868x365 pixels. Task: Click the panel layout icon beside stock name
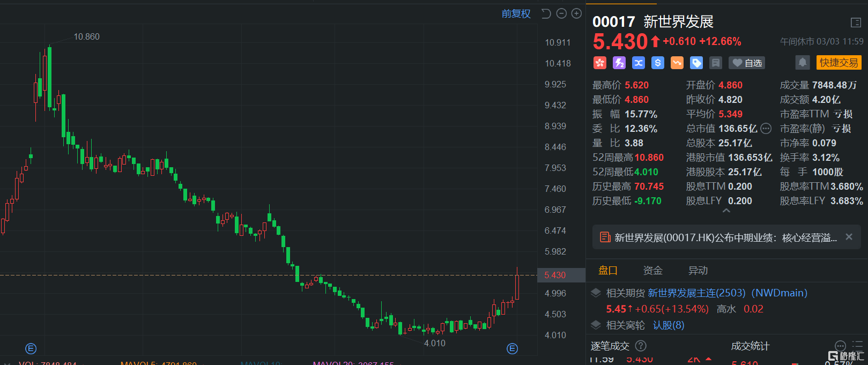tap(856, 23)
